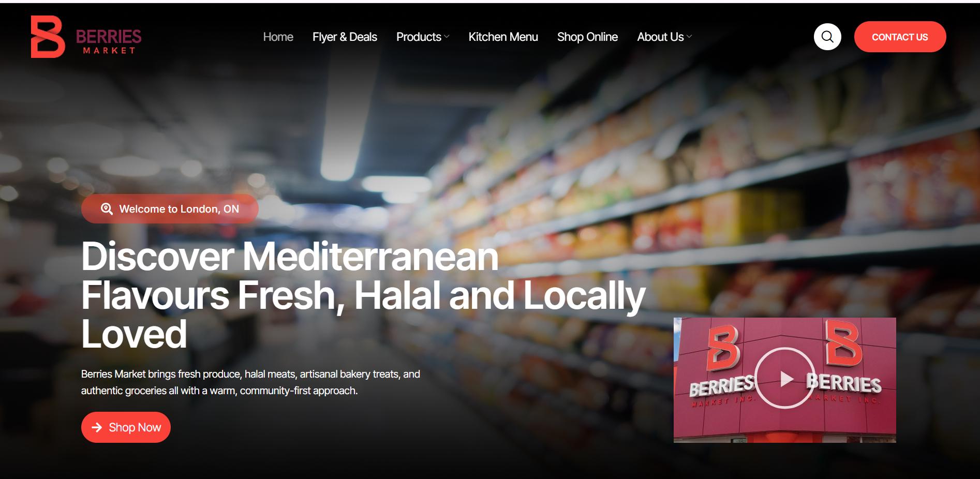The height and width of the screenshot is (479, 980).
Task: Click the Welcome to London, ON badge
Action: (170, 209)
